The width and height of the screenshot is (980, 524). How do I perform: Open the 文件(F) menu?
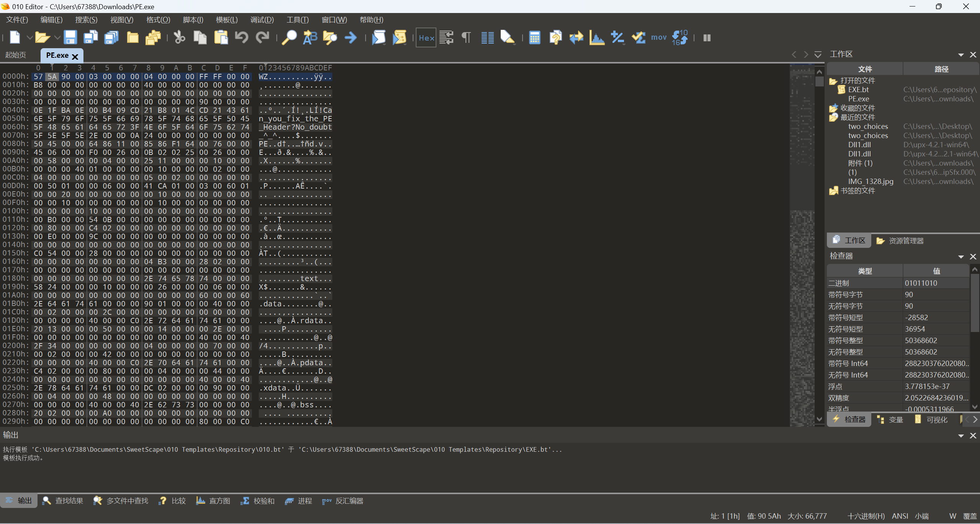pyautogui.click(x=17, y=20)
